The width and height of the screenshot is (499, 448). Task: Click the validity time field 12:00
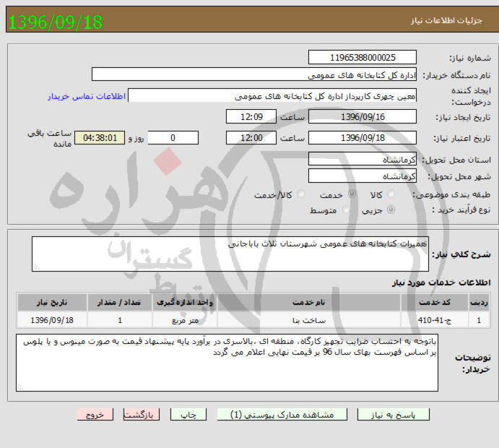pos(251,137)
